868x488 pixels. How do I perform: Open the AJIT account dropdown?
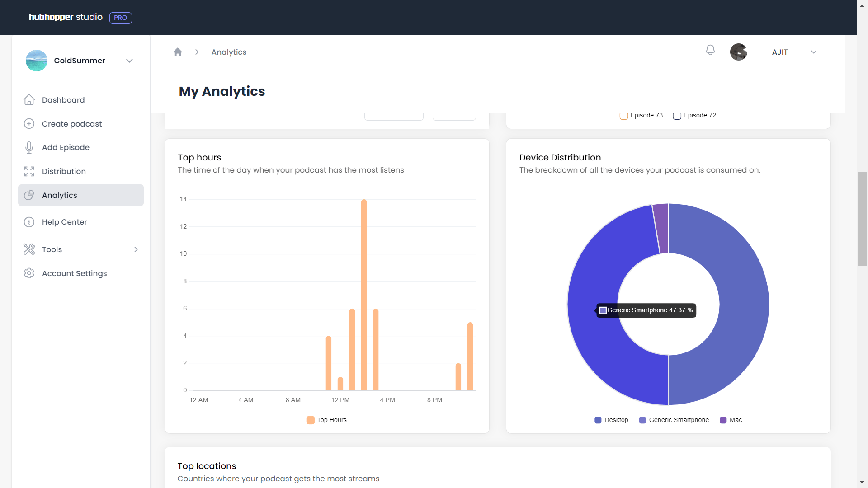click(813, 52)
